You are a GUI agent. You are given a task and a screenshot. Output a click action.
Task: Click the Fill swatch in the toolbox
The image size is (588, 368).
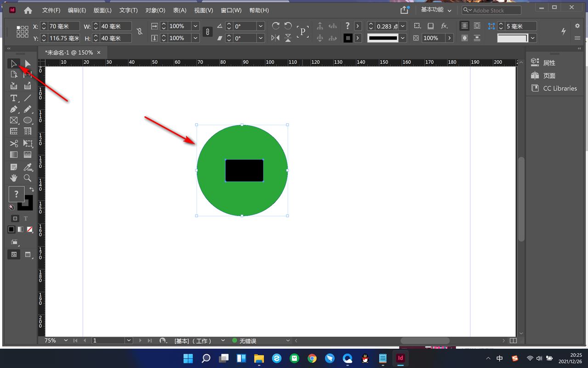click(16, 194)
